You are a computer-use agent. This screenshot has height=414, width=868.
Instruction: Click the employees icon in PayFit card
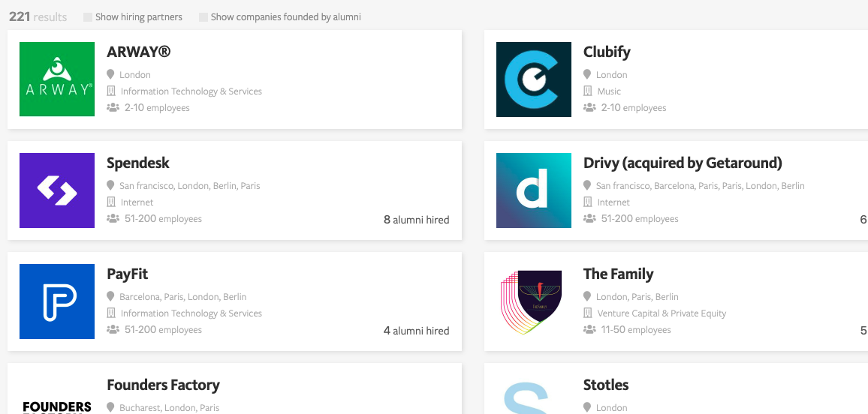click(113, 329)
